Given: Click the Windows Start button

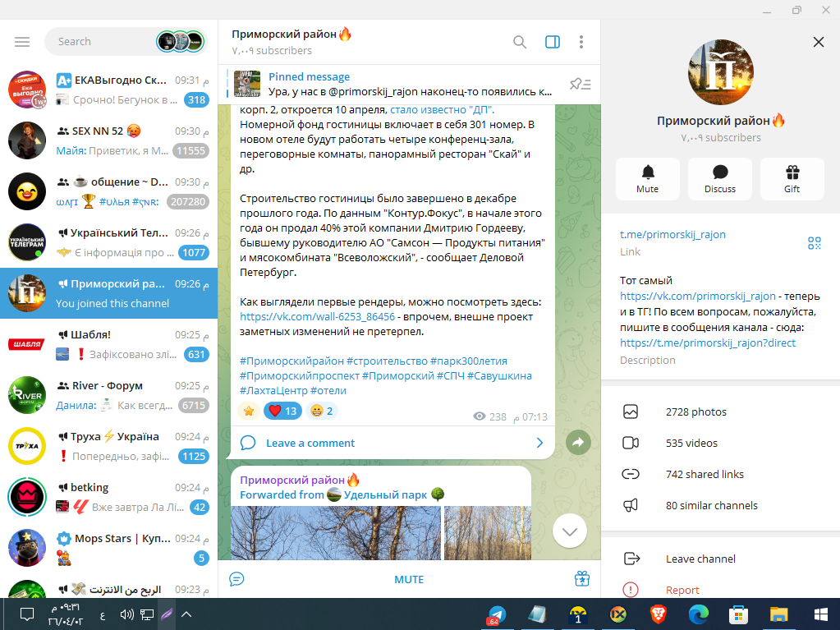Looking at the screenshot, I should [820, 614].
